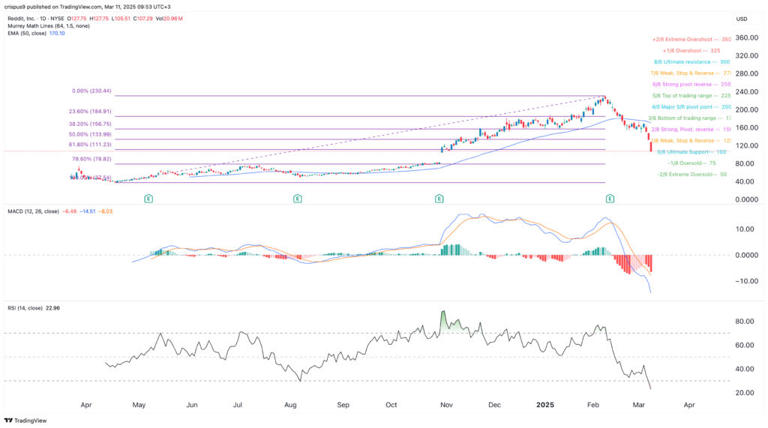Viewport: 768px width, 428px height.
Task: Click the earnings E marker near August
Action: [x=297, y=200]
